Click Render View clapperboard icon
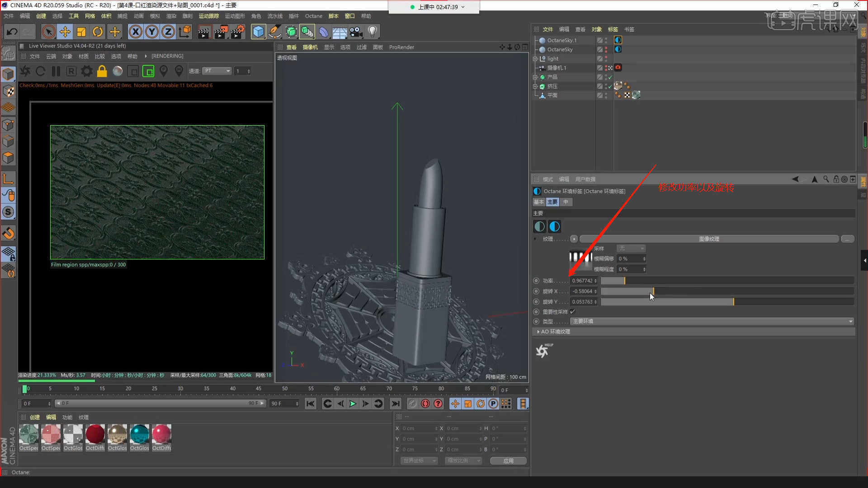This screenshot has height=488, width=868. coord(204,32)
